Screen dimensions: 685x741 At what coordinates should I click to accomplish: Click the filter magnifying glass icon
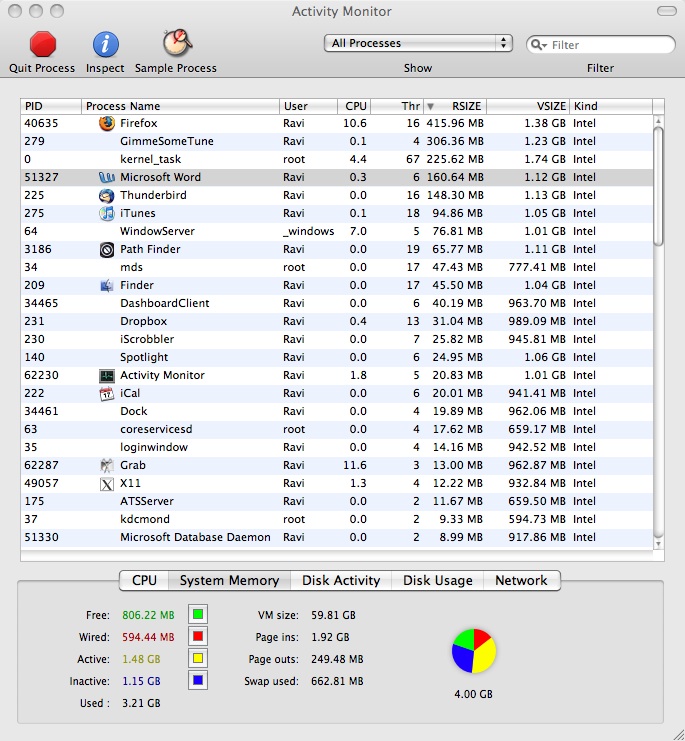click(x=538, y=44)
